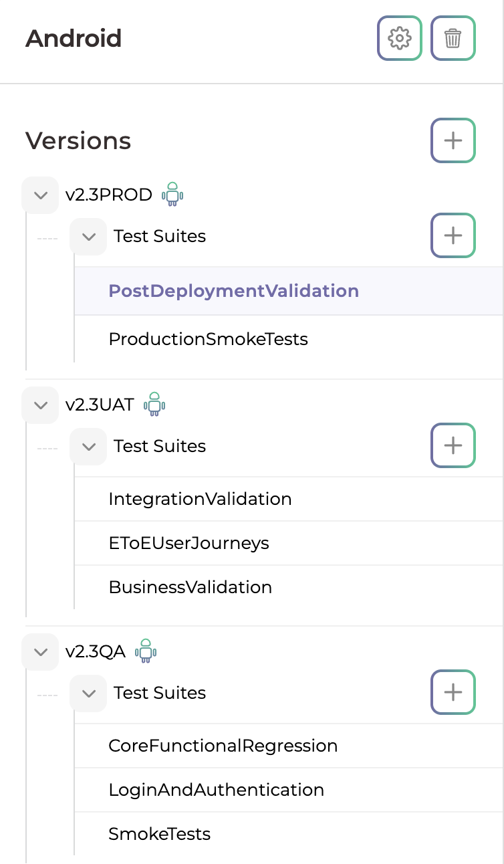Collapse Test Suites under v2.3UAT
The width and height of the screenshot is (504, 864).
[88, 446]
